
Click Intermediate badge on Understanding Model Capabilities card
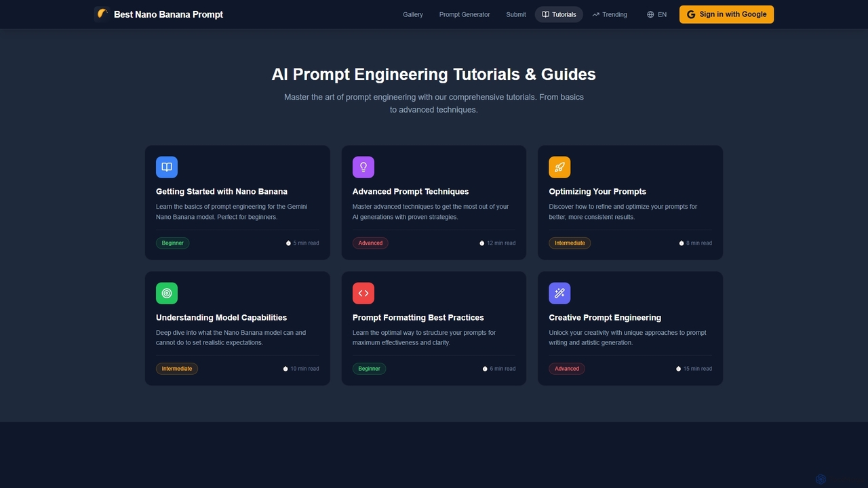coord(177,369)
